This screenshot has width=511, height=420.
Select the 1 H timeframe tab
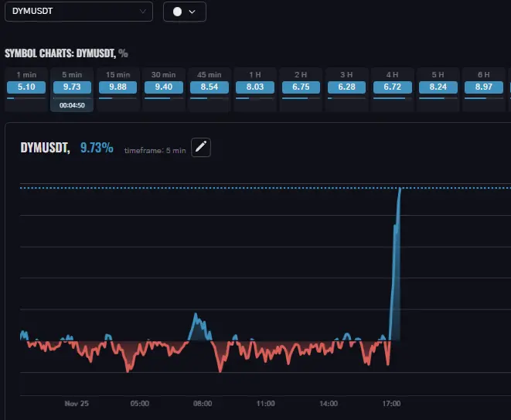[255, 89]
